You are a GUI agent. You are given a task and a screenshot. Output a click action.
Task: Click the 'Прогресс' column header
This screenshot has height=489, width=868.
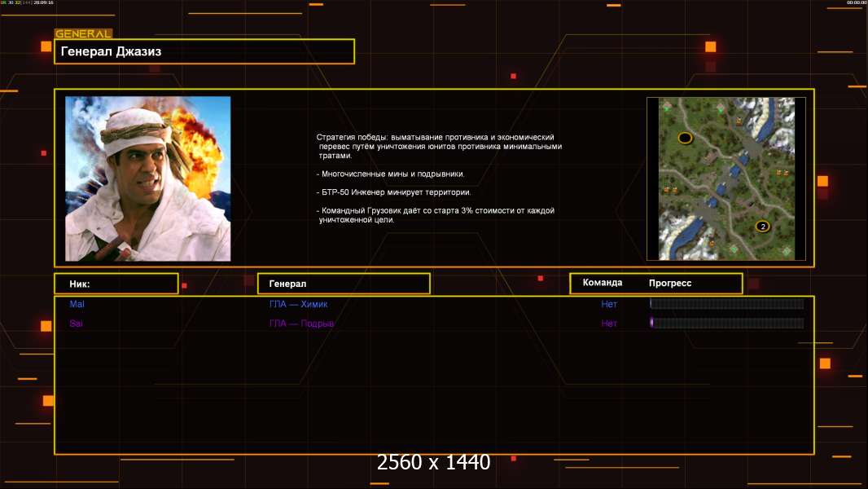[x=670, y=283]
